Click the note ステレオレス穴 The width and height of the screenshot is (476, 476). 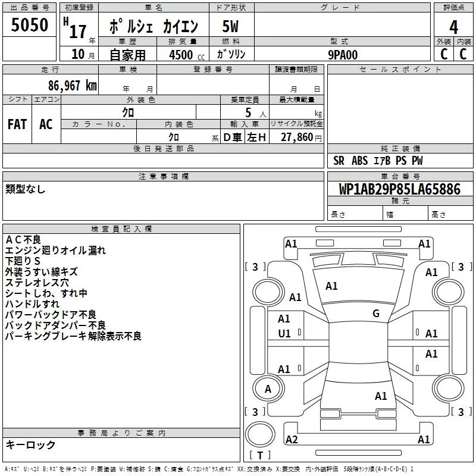pyautogui.click(x=37, y=282)
